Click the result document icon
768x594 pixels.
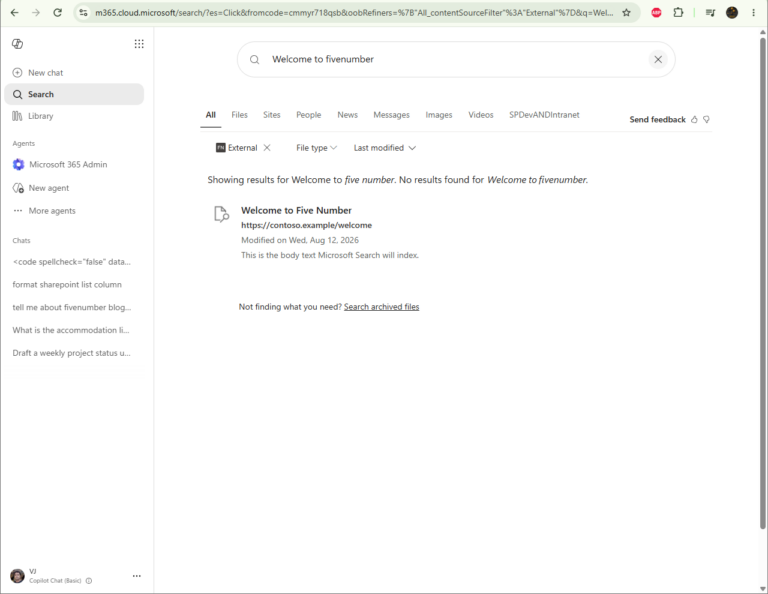[221, 214]
